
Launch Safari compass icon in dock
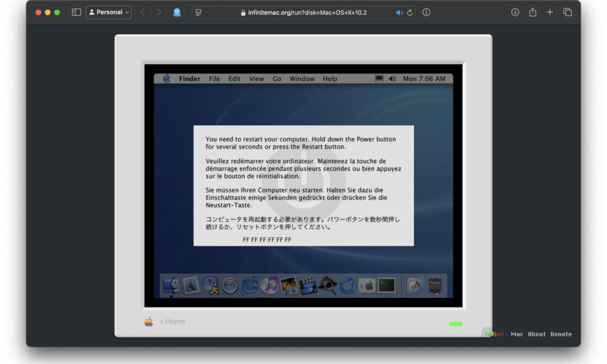230,286
